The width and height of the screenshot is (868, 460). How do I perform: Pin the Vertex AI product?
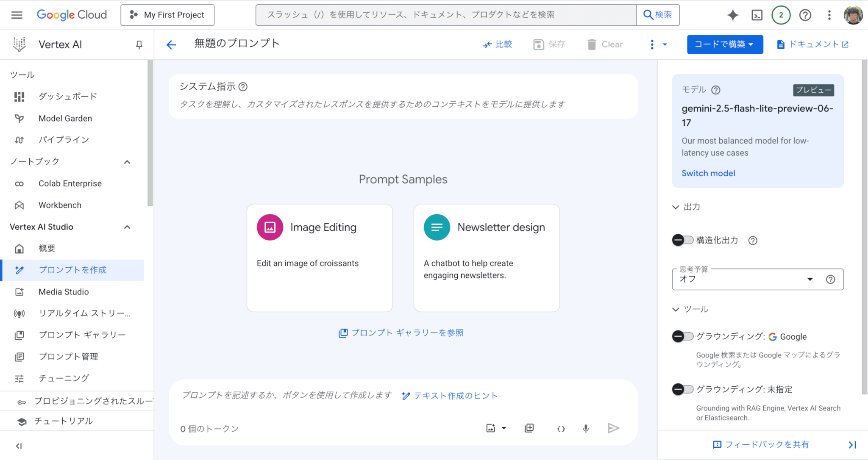tap(139, 44)
